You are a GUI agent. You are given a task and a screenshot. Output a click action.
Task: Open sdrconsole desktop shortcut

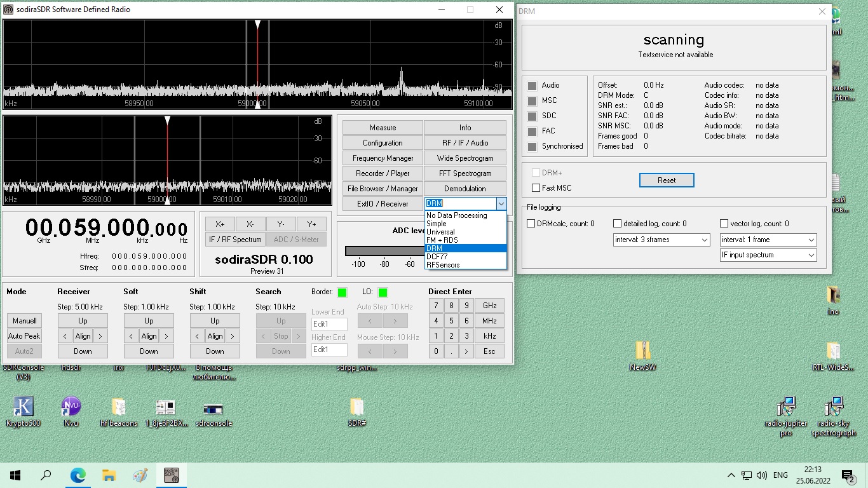click(x=213, y=409)
